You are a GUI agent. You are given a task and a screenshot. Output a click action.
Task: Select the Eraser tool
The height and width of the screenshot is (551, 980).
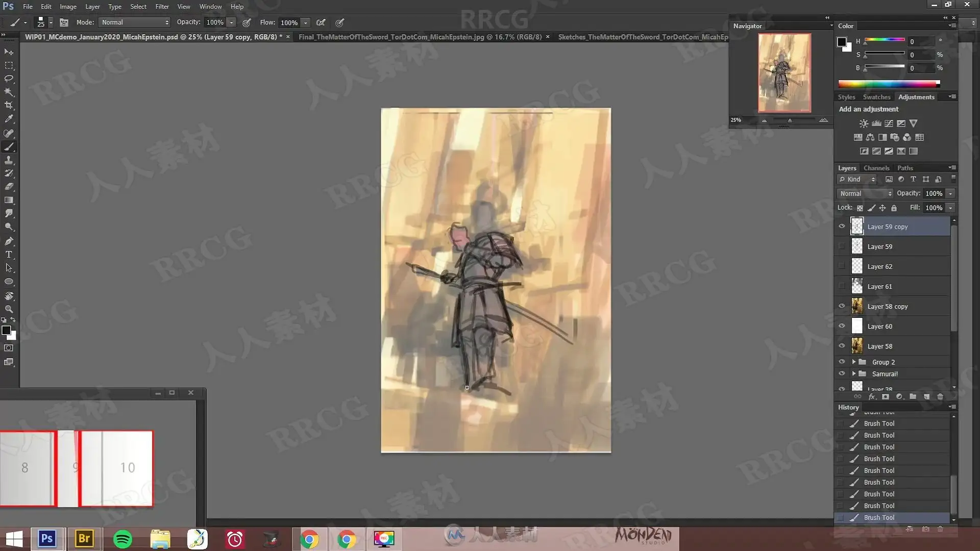click(x=9, y=187)
